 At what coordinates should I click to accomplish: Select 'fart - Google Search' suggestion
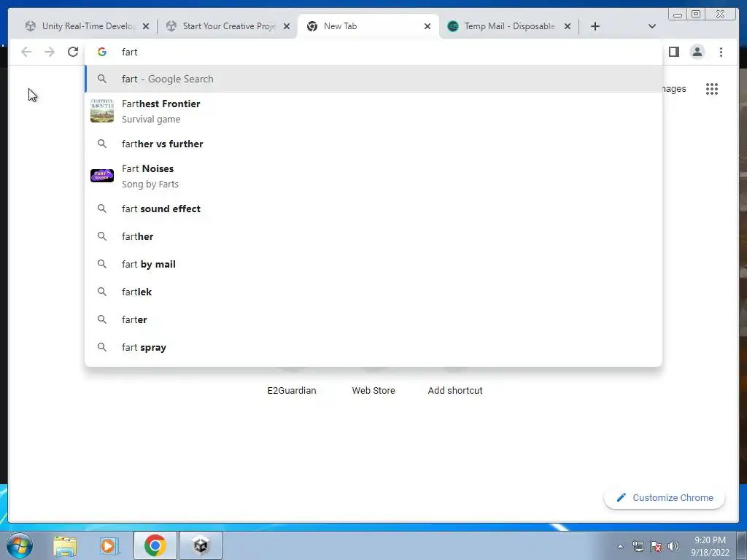point(373,79)
